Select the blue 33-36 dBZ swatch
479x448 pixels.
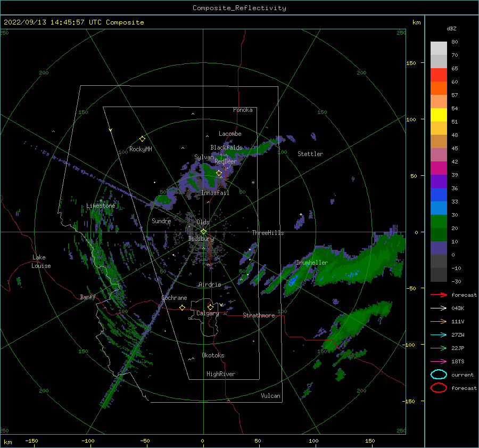click(x=439, y=195)
